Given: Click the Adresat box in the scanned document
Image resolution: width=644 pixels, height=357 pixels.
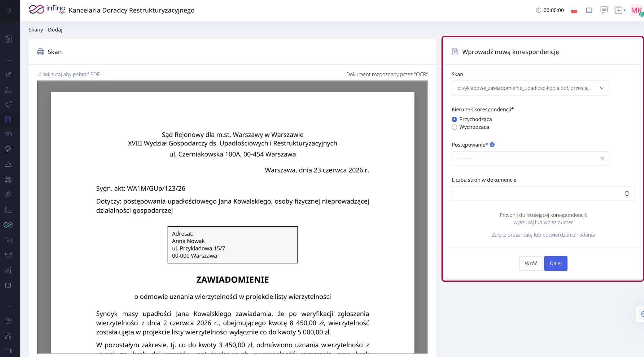Looking at the screenshot, I should (232, 245).
